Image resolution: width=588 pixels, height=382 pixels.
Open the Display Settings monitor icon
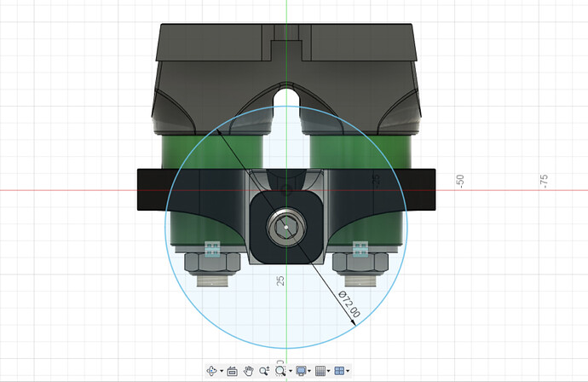pos(301,371)
